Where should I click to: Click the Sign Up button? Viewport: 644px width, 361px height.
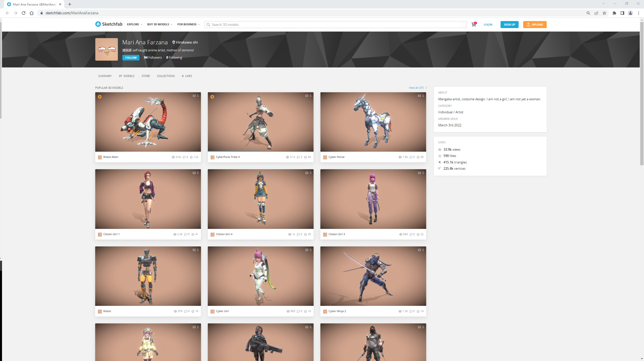509,25
